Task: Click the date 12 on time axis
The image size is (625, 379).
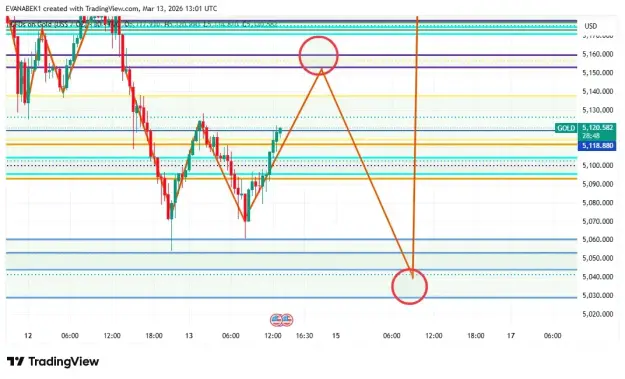Action: [28, 336]
